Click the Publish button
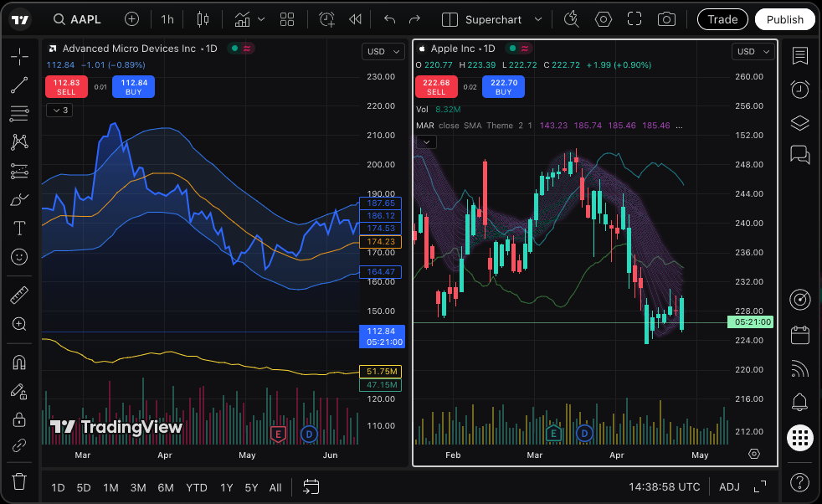The image size is (822, 504). click(x=785, y=19)
